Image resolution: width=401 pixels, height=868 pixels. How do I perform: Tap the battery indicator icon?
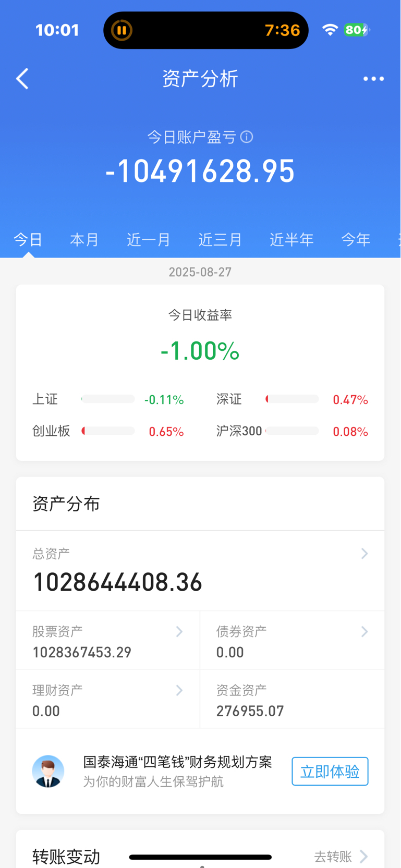(x=357, y=30)
